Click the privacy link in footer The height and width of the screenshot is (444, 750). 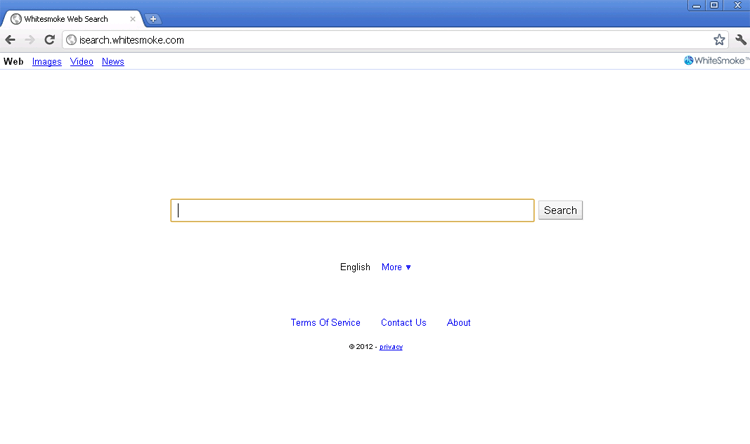coord(391,347)
